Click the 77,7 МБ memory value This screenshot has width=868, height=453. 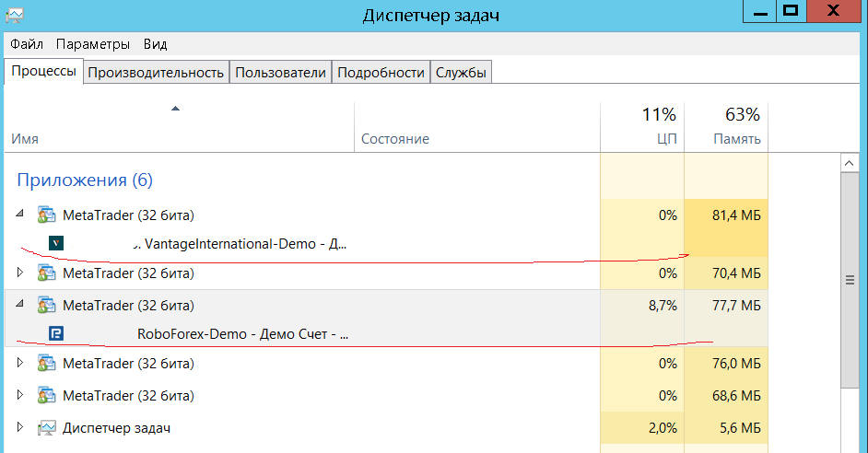click(736, 306)
